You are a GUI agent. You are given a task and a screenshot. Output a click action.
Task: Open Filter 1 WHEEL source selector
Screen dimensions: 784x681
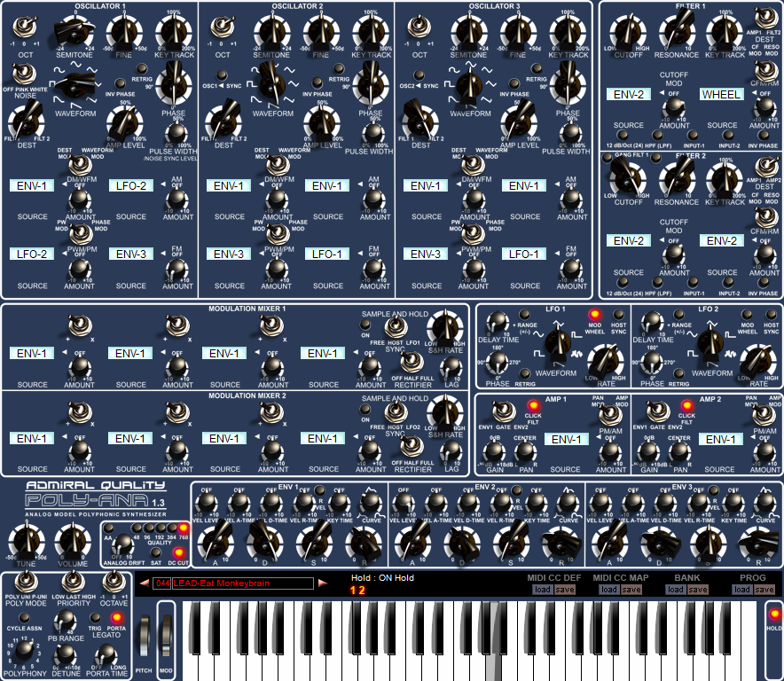point(721,95)
